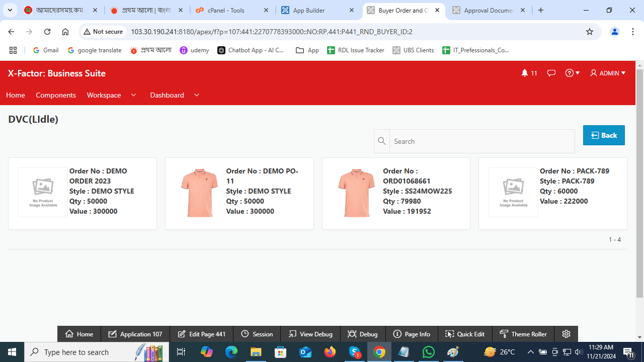This screenshot has height=362, width=644.
Task: Open Quick Edit mode in developer toolbar
Action: pos(465,334)
